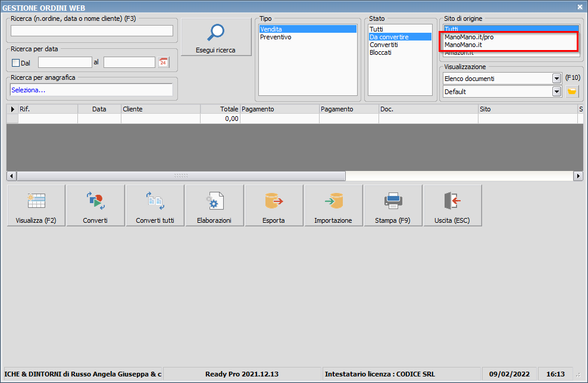Sort by Rif. column header

(x=48, y=109)
